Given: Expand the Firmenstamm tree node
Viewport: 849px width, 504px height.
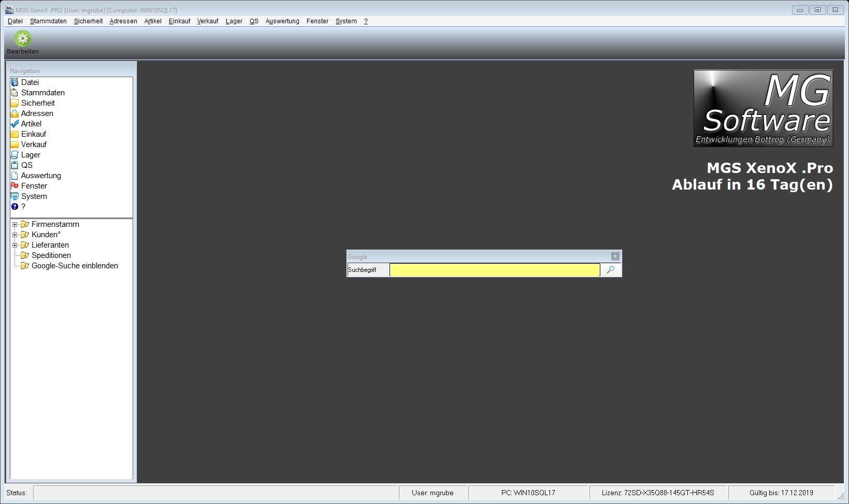Looking at the screenshot, I should pyautogui.click(x=15, y=225).
